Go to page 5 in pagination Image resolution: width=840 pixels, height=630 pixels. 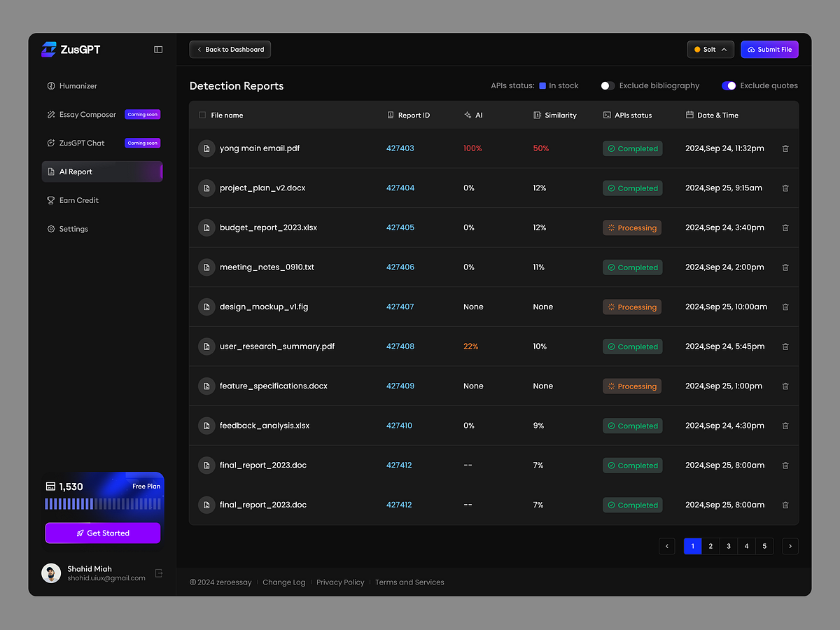click(x=764, y=546)
